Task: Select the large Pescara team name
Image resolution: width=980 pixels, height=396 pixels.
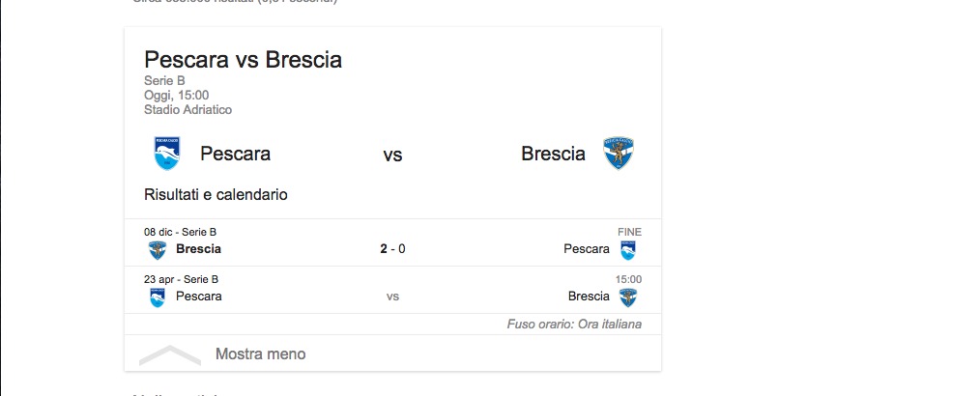Action: 235,154
